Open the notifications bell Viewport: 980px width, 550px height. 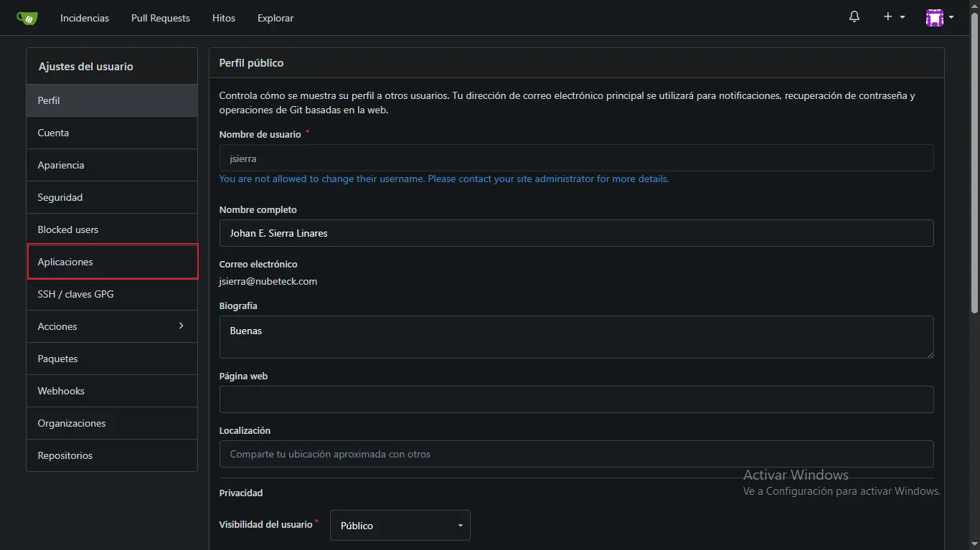point(854,16)
